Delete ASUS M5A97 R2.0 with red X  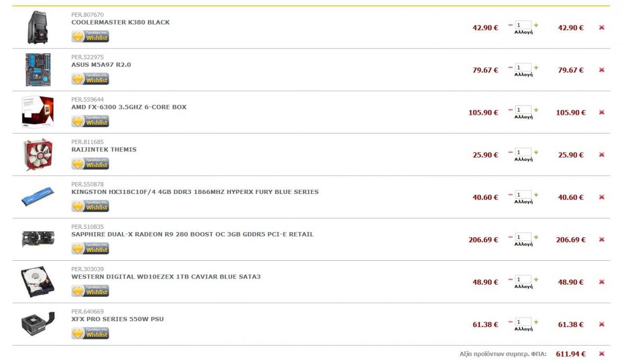[601, 70]
